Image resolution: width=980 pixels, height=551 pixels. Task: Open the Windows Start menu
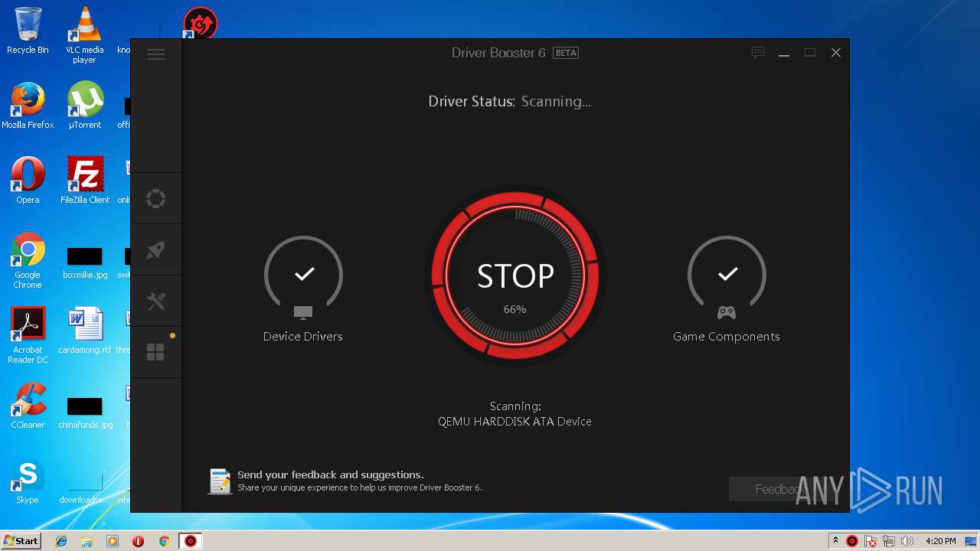click(x=21, y=541)
